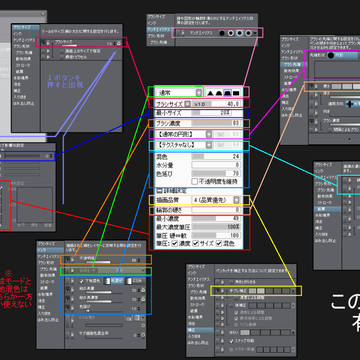Adjust the 筆圧 硬⇔軟 slider
The image size is (360, 360).
(216, 235)
